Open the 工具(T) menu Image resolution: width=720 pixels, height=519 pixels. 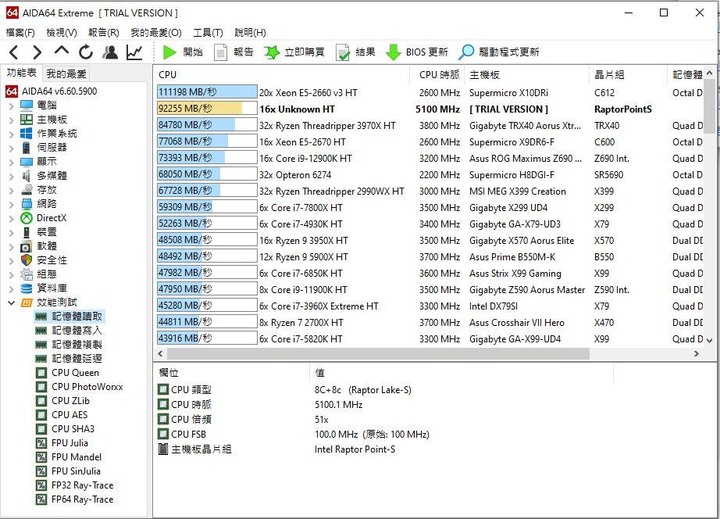coord(208,33)
